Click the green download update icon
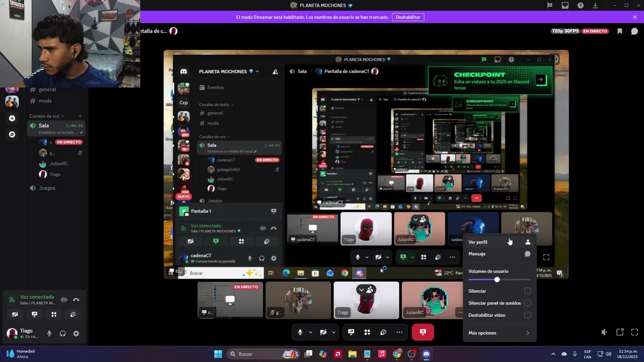644x362 pixels. 596,6
